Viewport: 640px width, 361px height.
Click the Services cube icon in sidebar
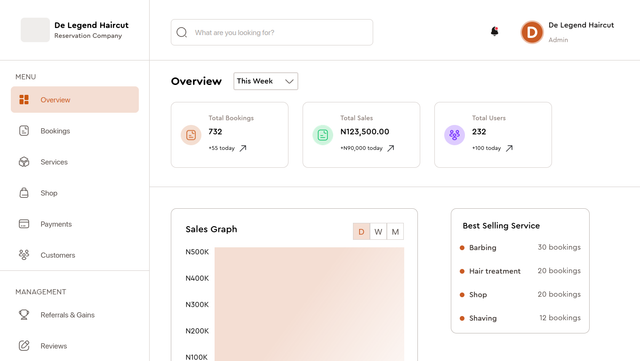tap(24, 162)
